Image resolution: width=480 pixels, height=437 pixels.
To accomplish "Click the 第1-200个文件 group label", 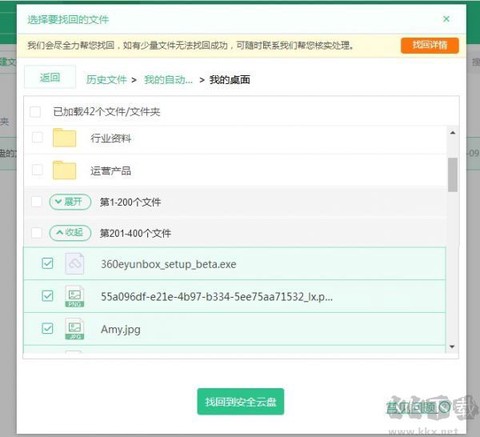I will (x=130, y=202).
